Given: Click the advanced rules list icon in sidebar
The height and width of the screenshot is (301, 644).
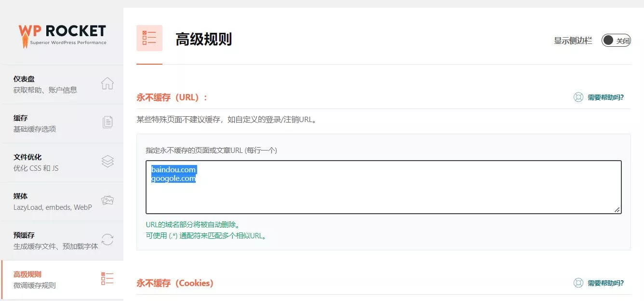Looking at the screenshot, I should point(107,279).
